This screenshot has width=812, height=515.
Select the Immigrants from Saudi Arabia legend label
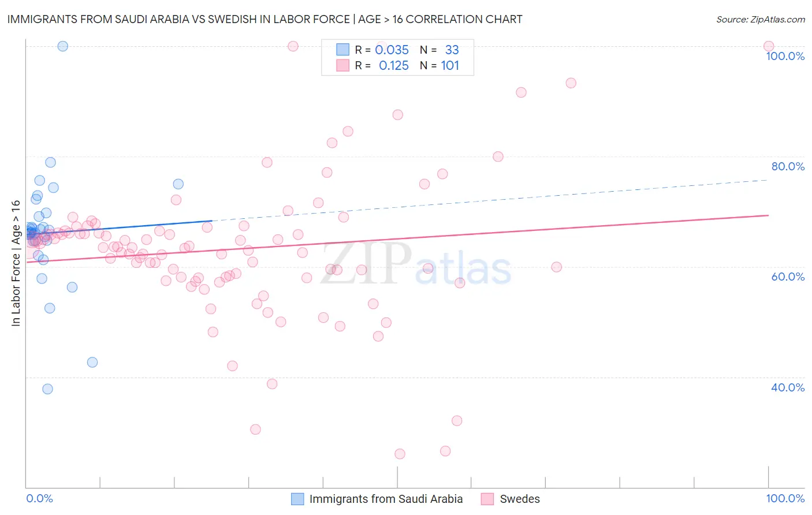pyautogui.click(x=386, y=499)
